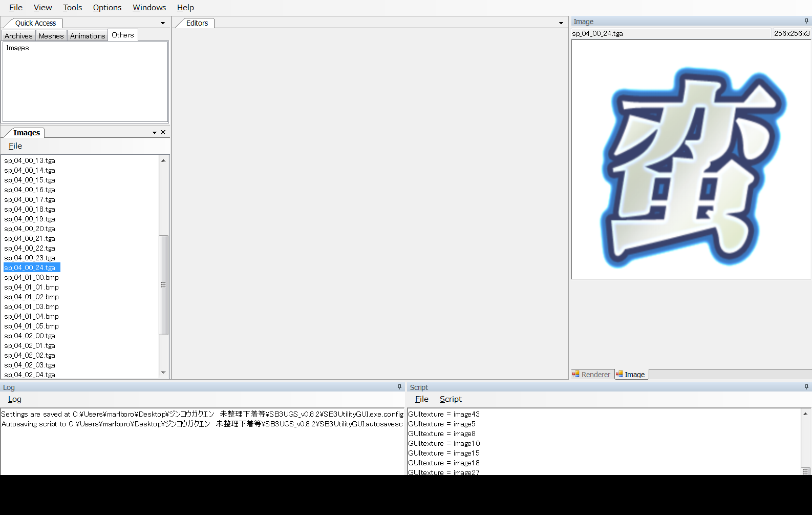
Task: Select sp_04_00_20.tga in image list
Action: point(30,229)
